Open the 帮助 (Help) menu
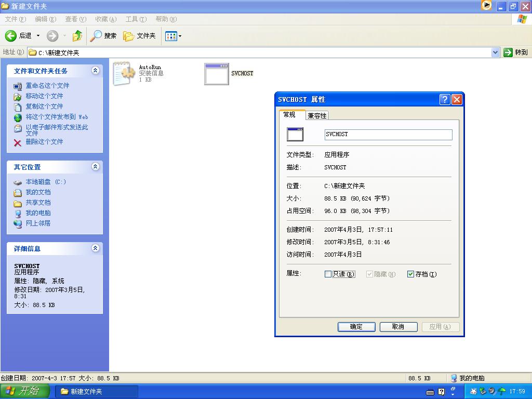Image resolution: width=532 pixels, height=399 pixels. point(166,19)
